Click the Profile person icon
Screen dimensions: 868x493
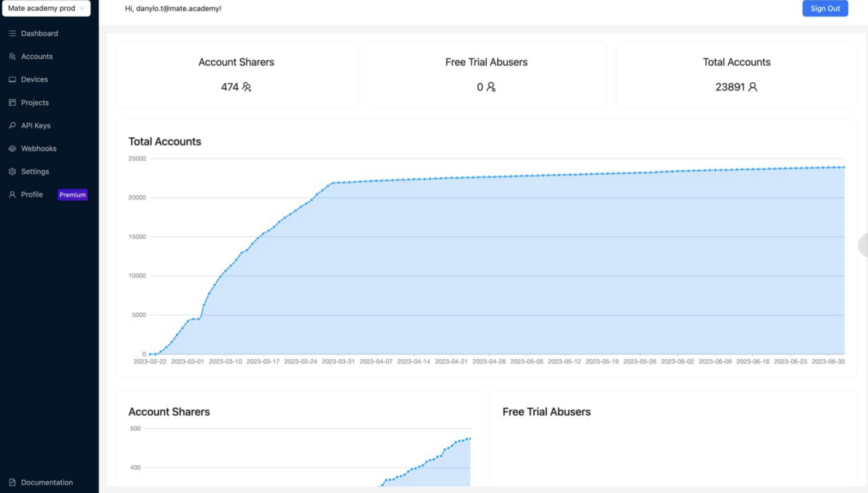[12, 194]
